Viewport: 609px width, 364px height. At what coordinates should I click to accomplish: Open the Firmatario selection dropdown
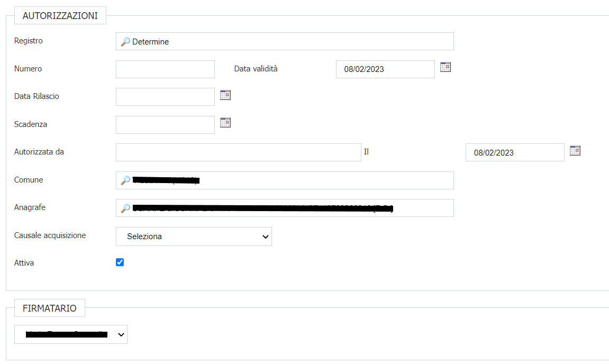coord(71,334)
